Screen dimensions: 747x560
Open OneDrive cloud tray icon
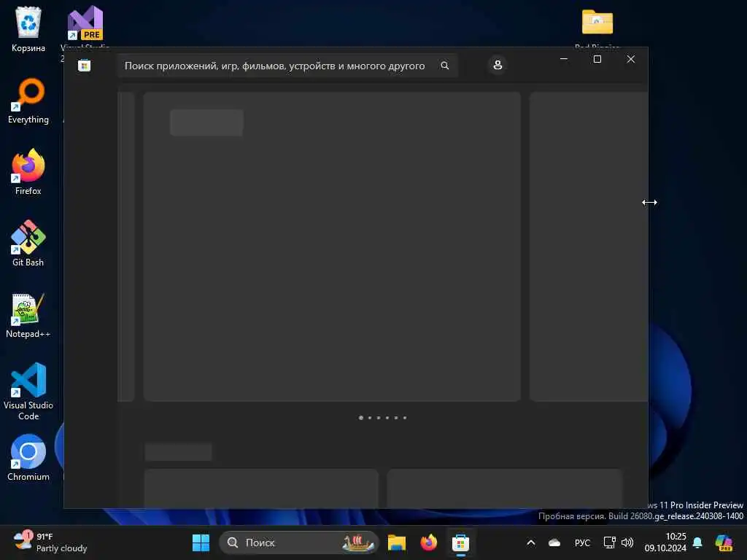[554, 542]
